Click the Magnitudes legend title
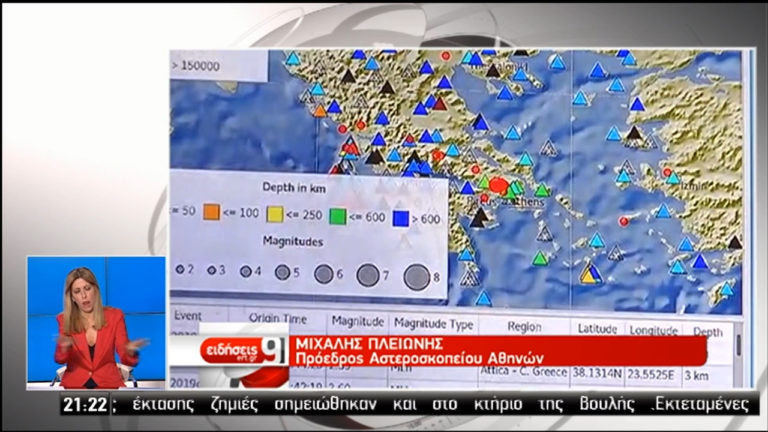The width and height of the screenshot is (768, 432). point(293,241)
